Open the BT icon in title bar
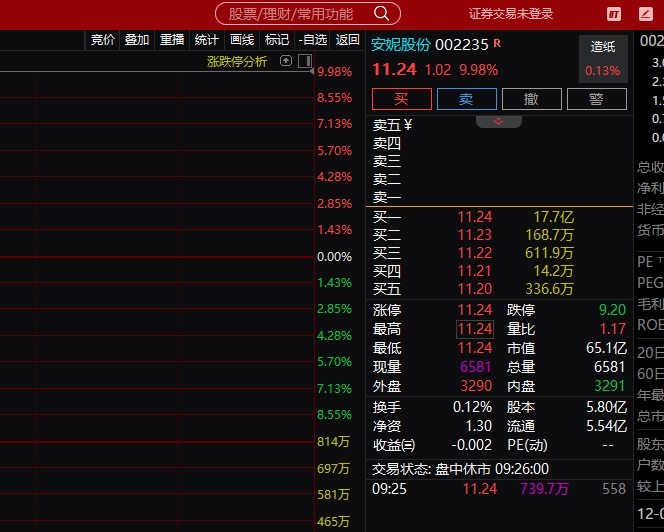This screenshot has height=532, width=664. (614, 14)
